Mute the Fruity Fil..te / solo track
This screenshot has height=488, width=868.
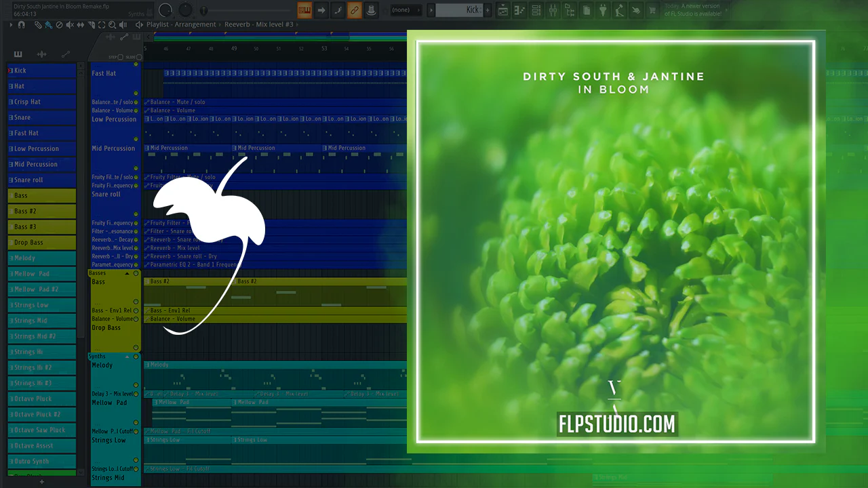(136, 178)
